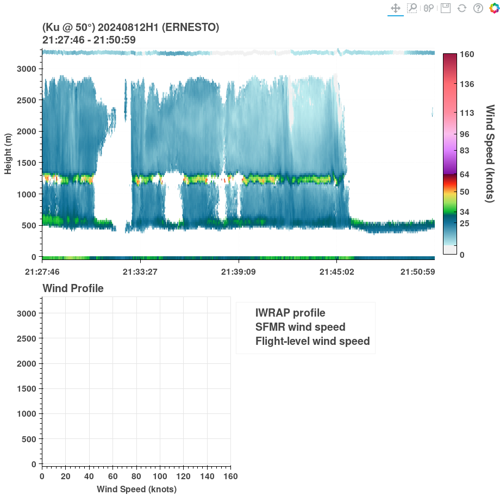500x495 pixels.
Task: Toggle the IWRAP profile legend entry
Action: tap(290, 313)
